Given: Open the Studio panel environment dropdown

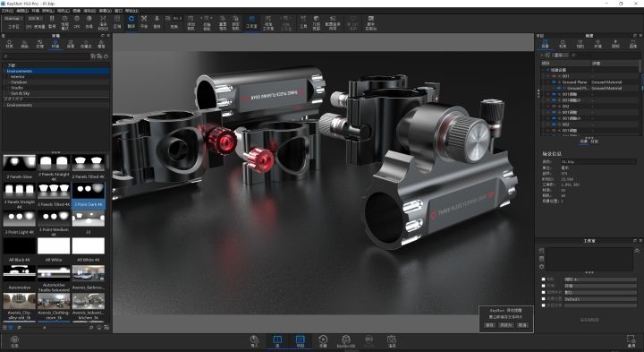Looking at the screenshot, I should 600,286.
